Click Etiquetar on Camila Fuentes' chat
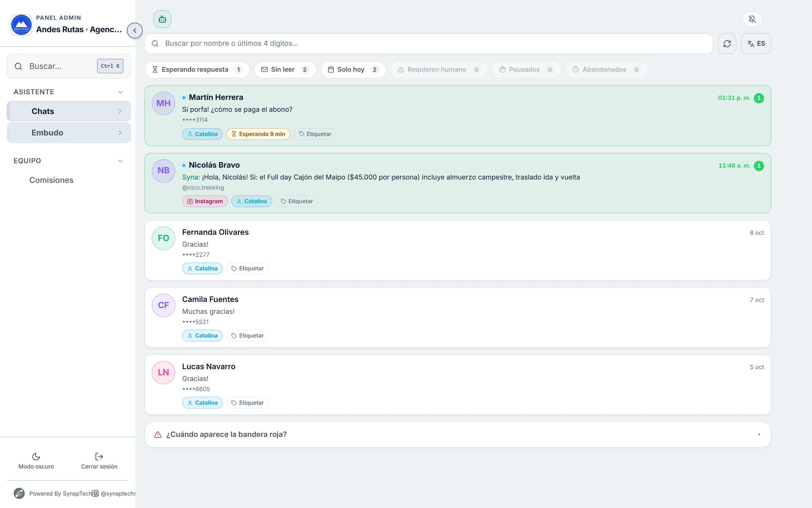812x508 pixels. (248, 336)
